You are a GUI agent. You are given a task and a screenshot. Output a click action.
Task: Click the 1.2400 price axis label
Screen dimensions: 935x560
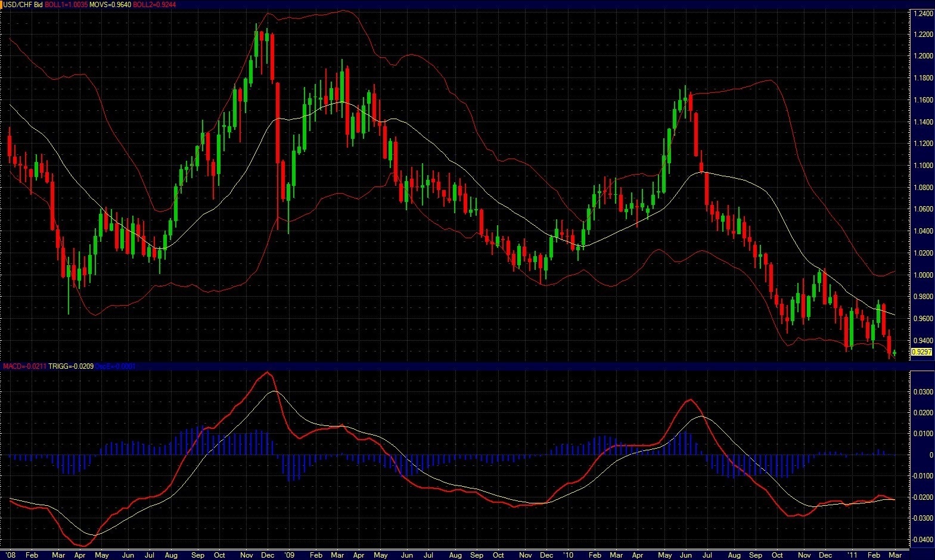(x=923, y=13)
